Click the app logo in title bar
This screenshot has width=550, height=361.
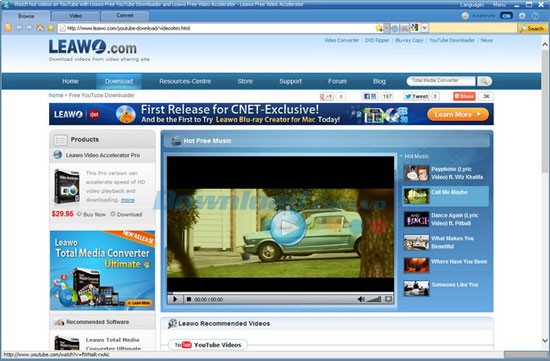[x=6, y=5]
